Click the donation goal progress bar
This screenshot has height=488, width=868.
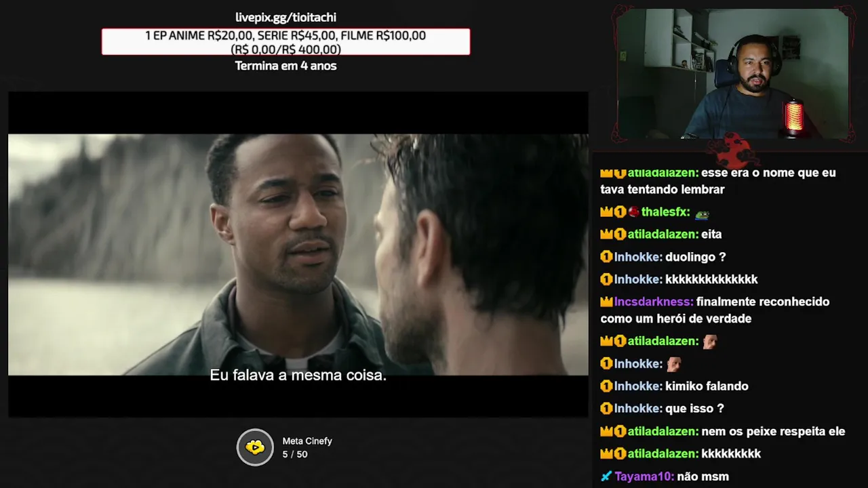[285, 42]
